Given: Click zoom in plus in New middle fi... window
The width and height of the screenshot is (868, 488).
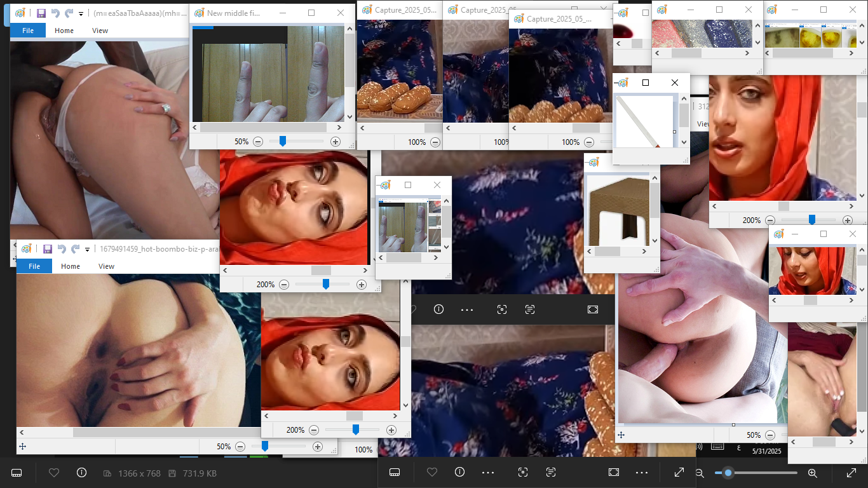Looking at the screenshot, I should pyautogui.click(x=336, y=142).
